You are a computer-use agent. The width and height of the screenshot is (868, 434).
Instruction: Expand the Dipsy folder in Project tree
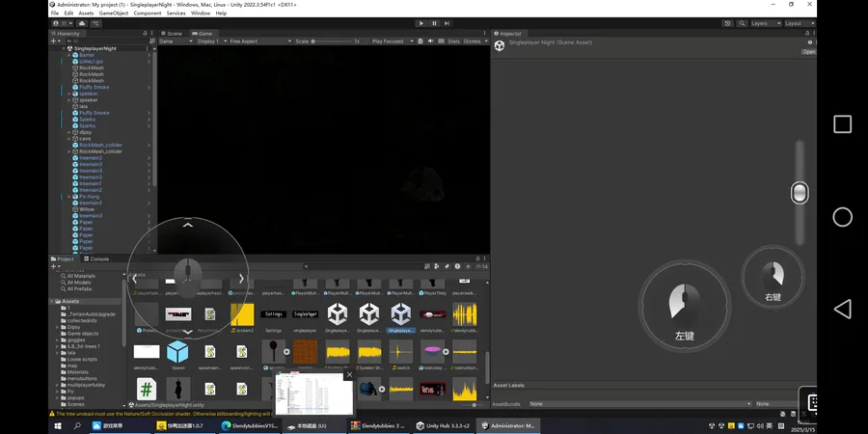(x=58, y=327)
